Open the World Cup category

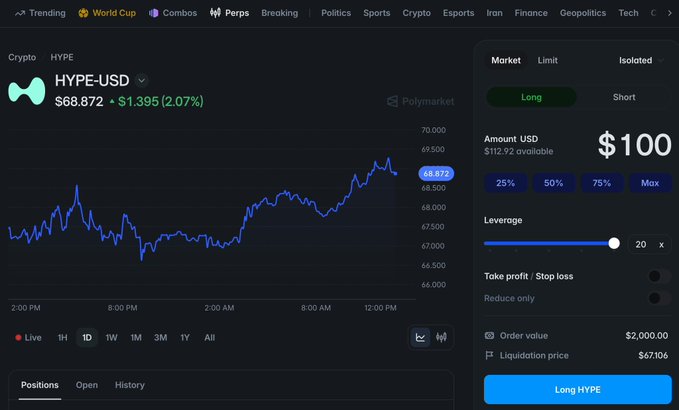(x=107, y=13)
